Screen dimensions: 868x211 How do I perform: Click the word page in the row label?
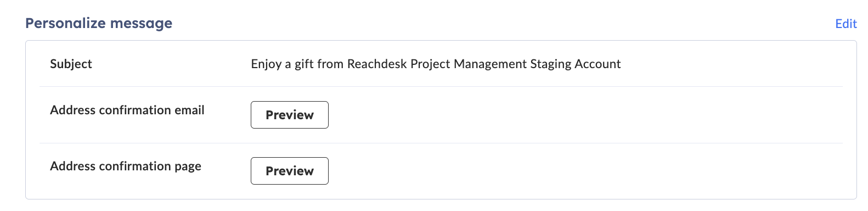click(188, 167)
